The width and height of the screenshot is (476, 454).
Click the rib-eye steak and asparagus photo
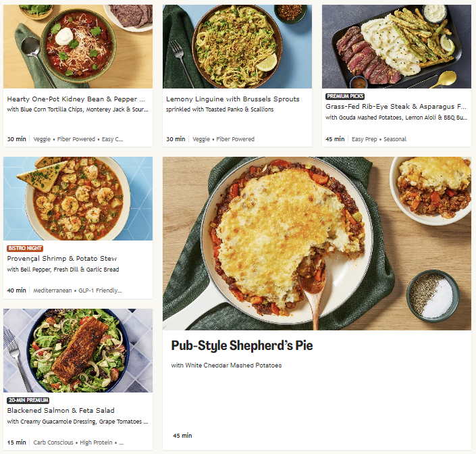(x=396, y=47)
